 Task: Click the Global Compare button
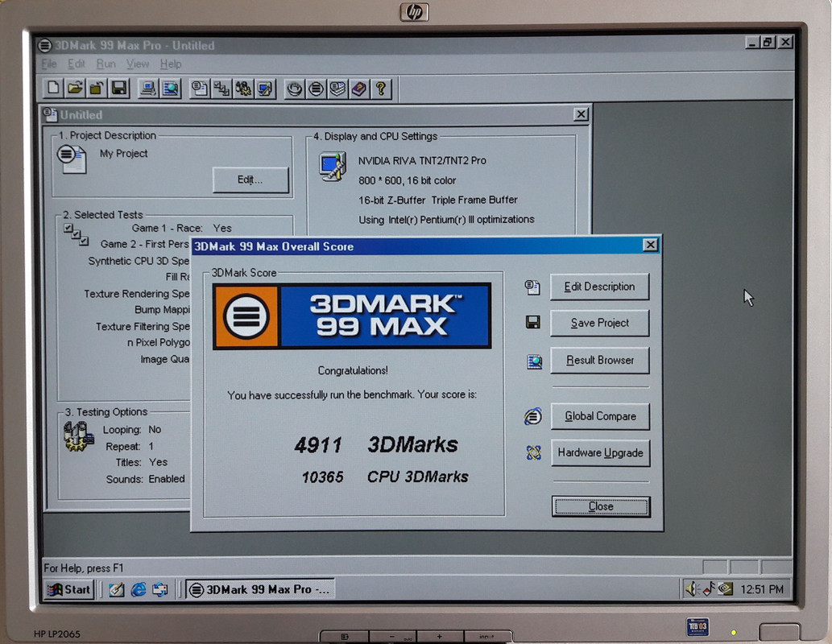(600, 416)
